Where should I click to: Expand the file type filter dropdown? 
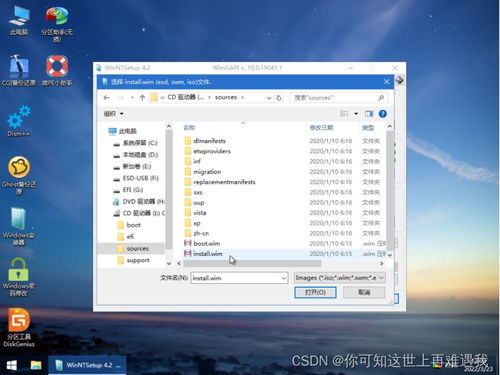click(x=382, y=278)
